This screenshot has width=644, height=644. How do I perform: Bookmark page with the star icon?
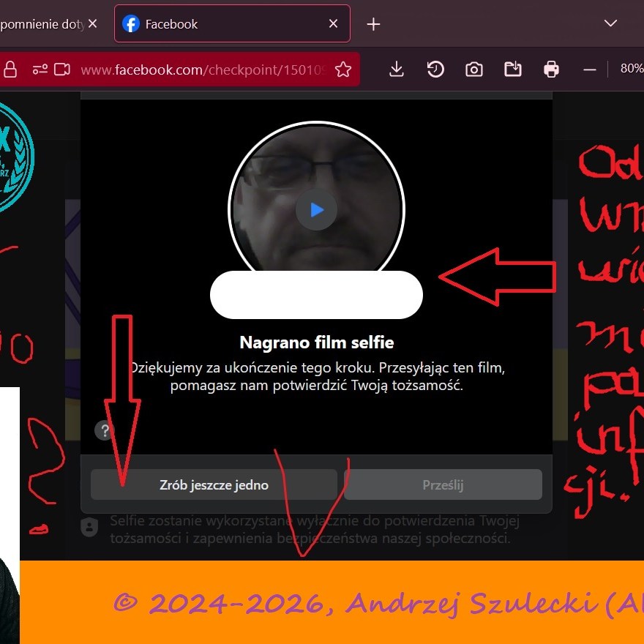point(342,70)
